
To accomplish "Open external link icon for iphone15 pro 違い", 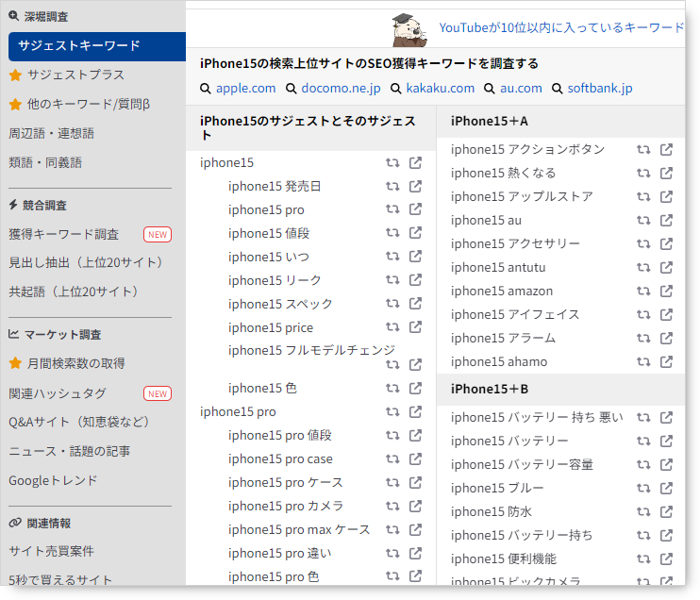I will point(415,553).
